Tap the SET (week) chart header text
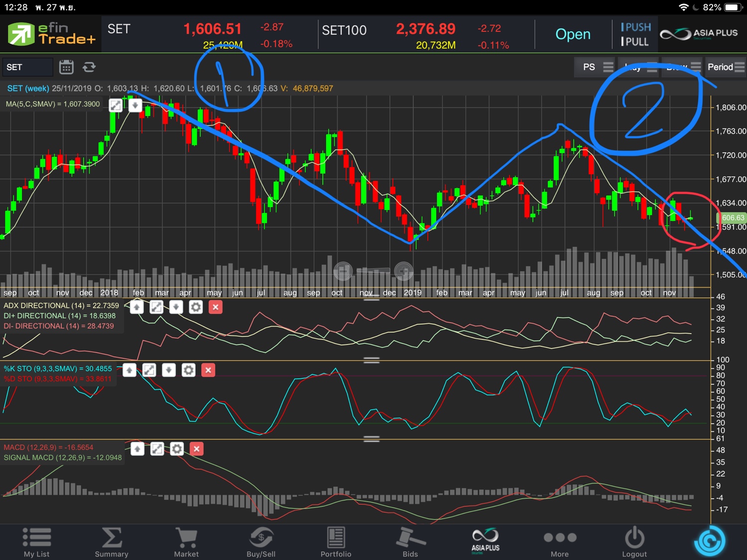Screen dimensions: 747x560 (x=28, y=89)
